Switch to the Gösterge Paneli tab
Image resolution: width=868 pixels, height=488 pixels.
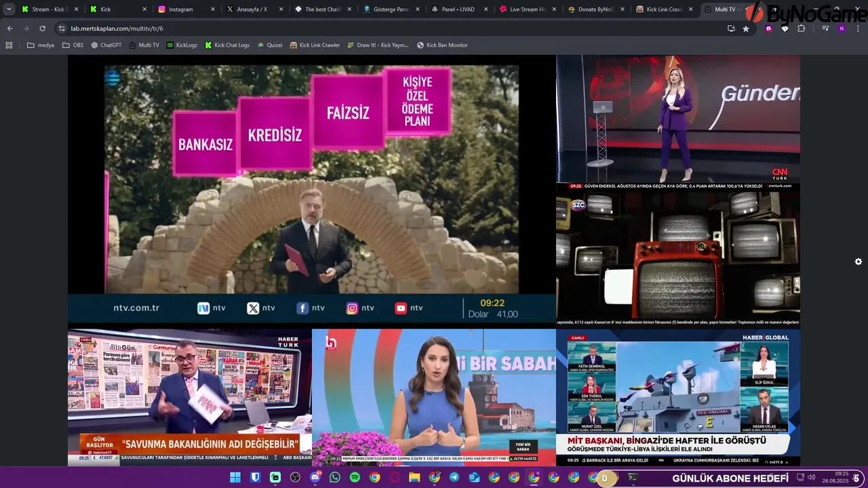tap(391, 9)
